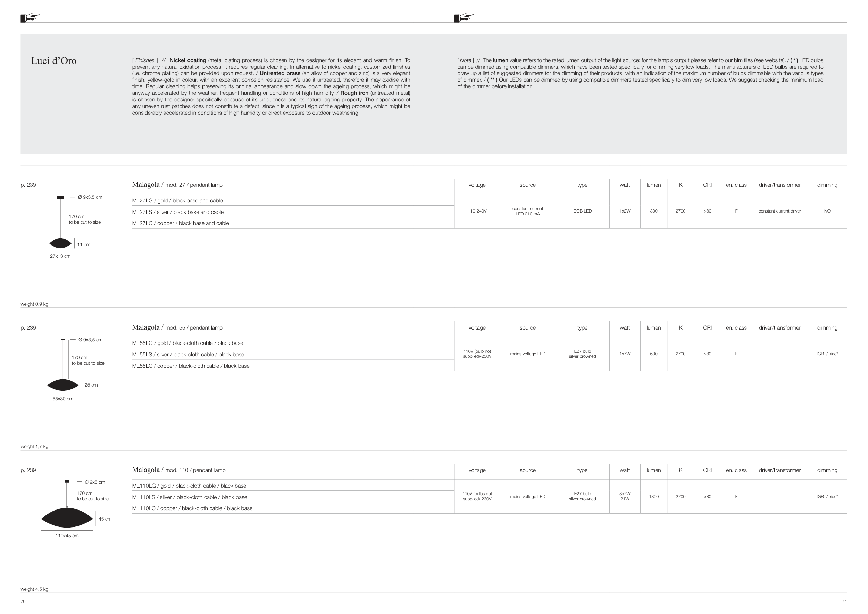The image size is (868, 614).
Task: Click the Malagola mod. 55 pendant lamp title
Action: click(x=177, y=327)
